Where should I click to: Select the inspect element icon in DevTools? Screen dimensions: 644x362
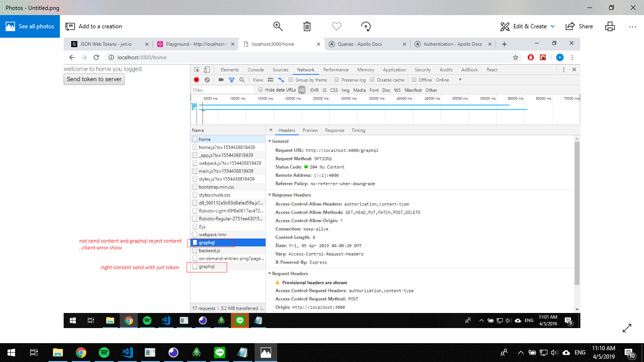click(x=197, y=69)
